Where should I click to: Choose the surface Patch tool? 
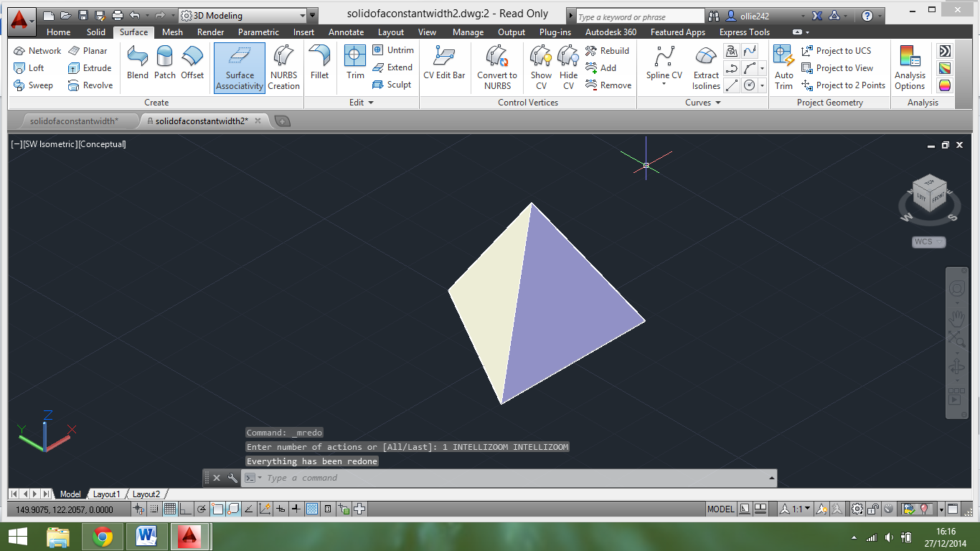(x=165, y=62)
